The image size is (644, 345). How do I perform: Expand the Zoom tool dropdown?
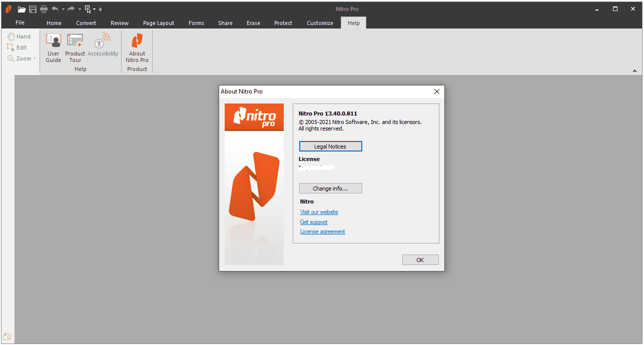(x=35, y=58)
